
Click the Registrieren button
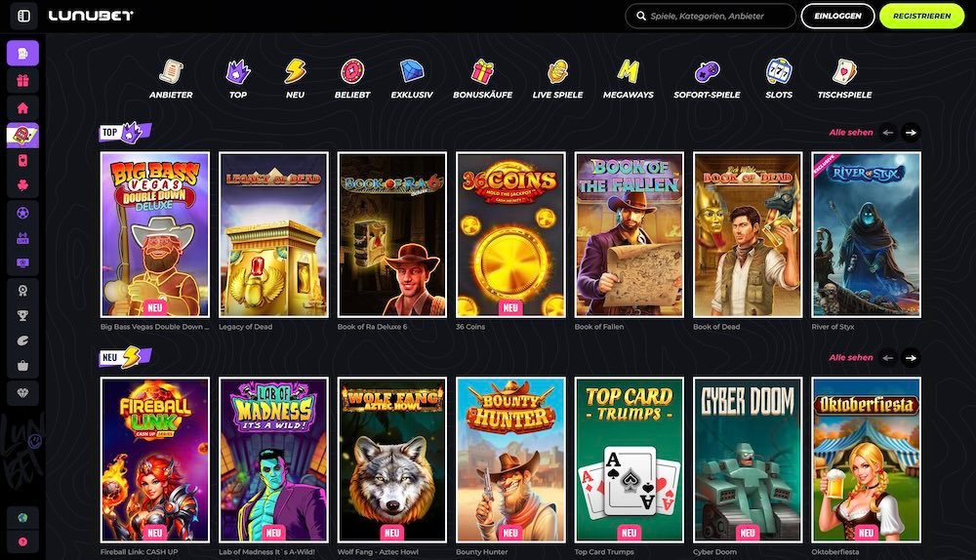[x=921, y=17]
